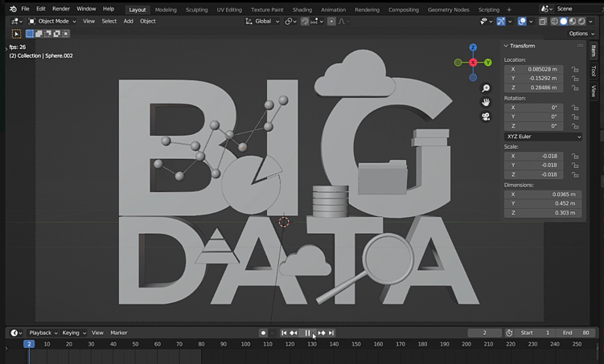Jump to the timeline start frame
Screen dimensions: 604x364
tap(284, 333)
